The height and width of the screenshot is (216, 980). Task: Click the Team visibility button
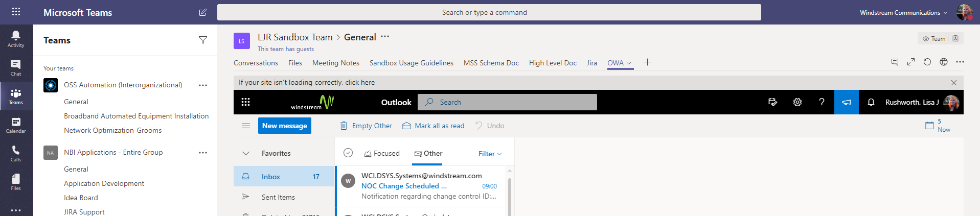[x=933, y=38]
